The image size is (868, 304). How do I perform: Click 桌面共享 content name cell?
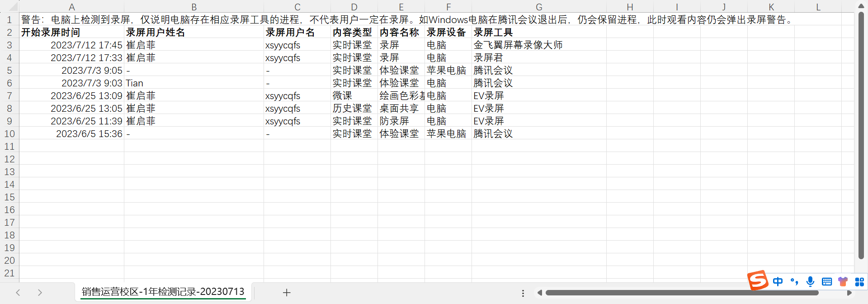click(401, 109)
